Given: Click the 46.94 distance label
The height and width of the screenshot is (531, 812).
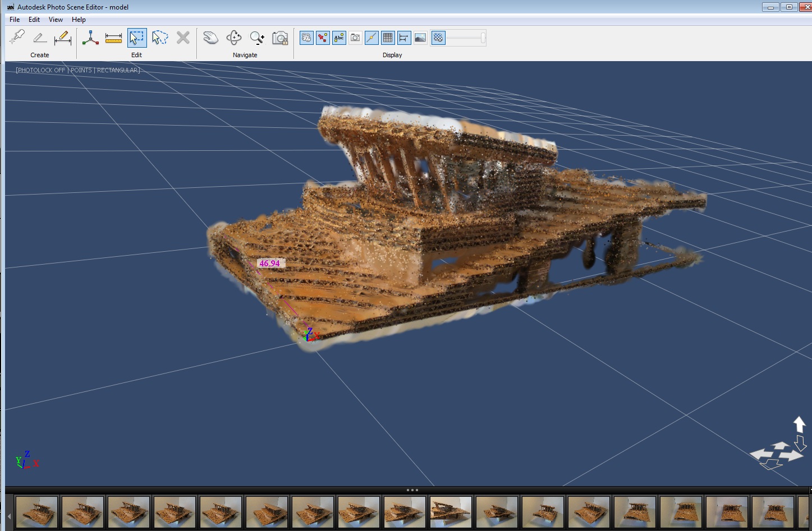Looking at the screenshot, I should click(270, 263).
